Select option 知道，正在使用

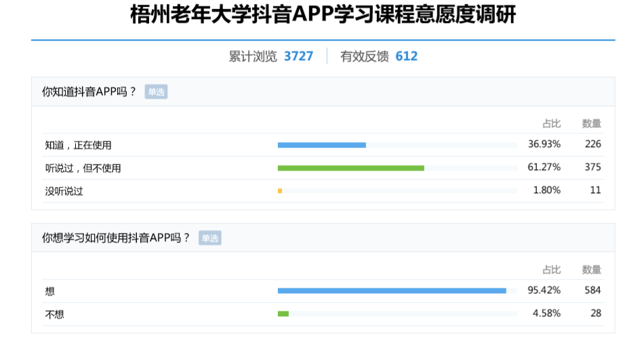(78, 145)
